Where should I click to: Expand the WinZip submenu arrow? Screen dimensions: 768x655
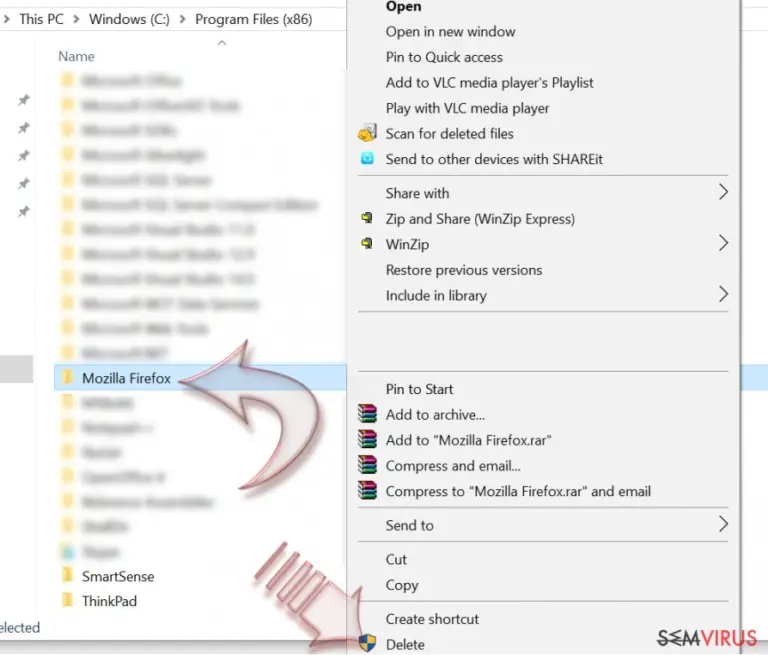[723, 243]
